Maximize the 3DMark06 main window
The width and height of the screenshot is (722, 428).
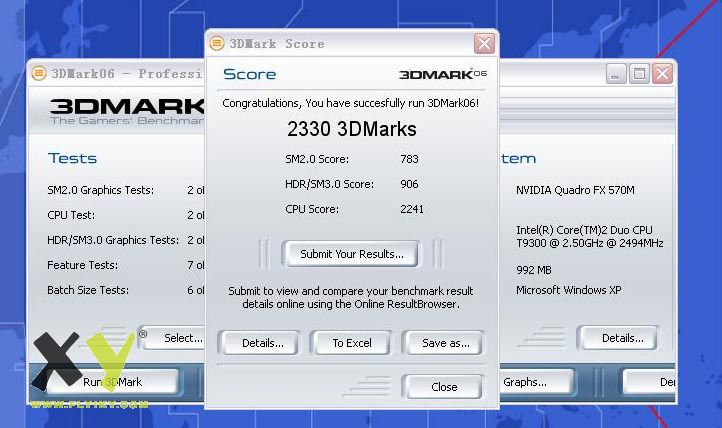[x=639, y=73]
